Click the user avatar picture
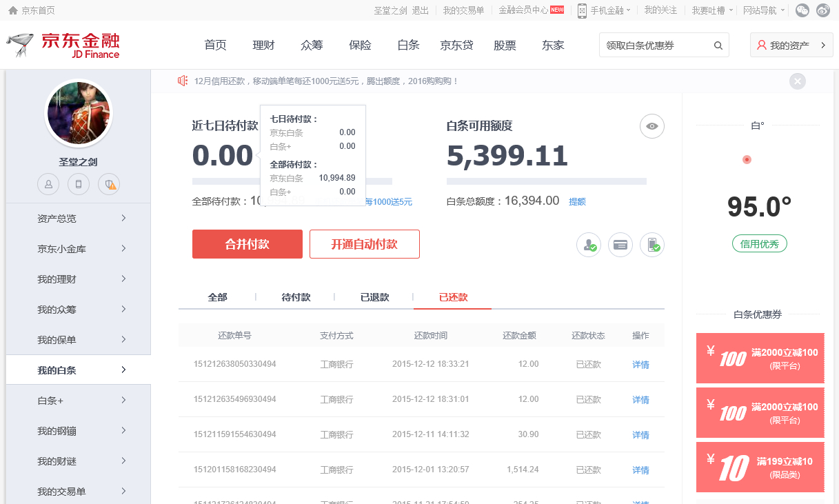839x504 pixels. tap(78, 113)
